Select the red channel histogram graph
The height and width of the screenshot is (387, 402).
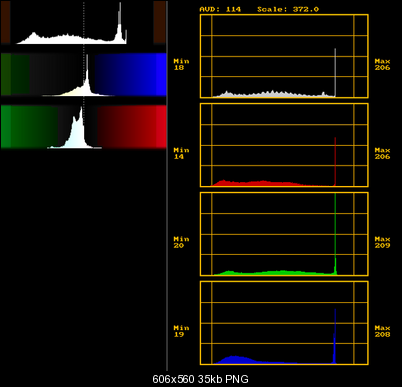point(284,145)
